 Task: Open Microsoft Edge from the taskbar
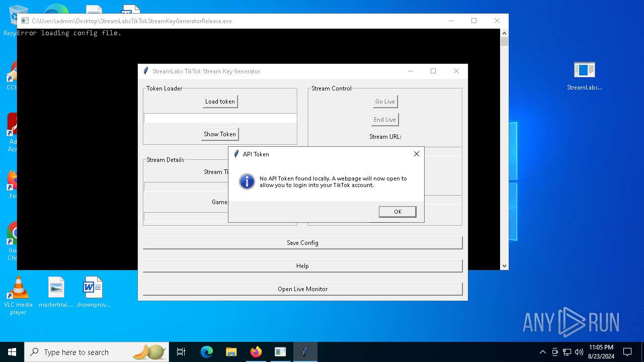point(207,352)
